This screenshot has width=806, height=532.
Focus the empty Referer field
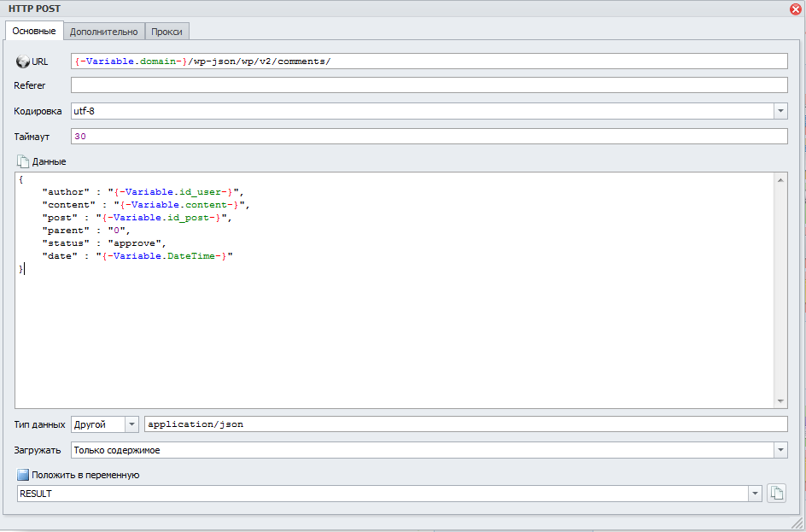click(429, 85)
